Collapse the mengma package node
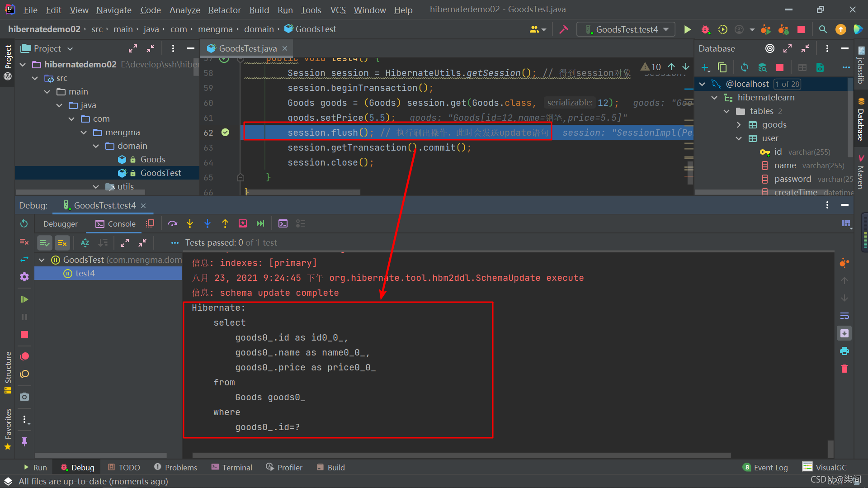 click(x=84, y=133)
